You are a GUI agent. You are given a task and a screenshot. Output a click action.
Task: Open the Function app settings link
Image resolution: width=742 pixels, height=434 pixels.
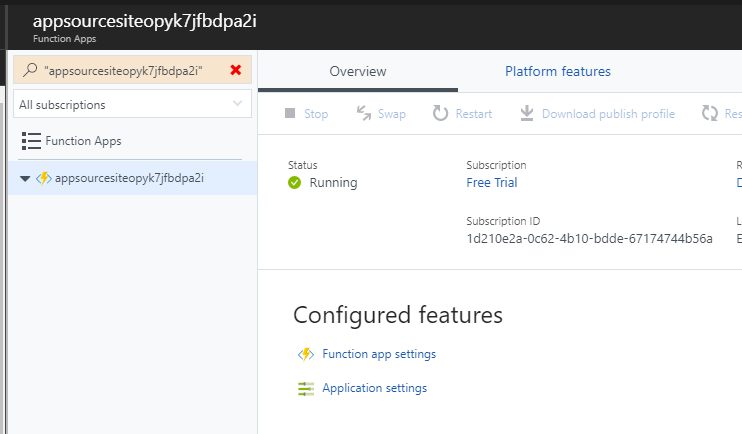[x=379, y=354]
